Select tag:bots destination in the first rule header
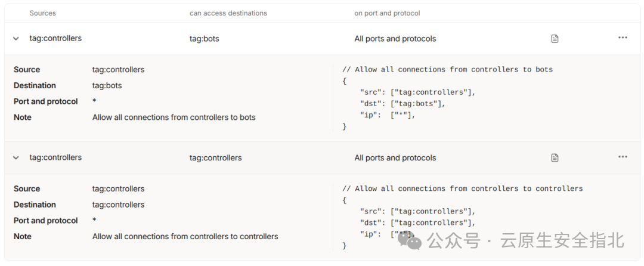Image resolution: width=644 pixels, height=266 pixels. click(x=205, y=39)
